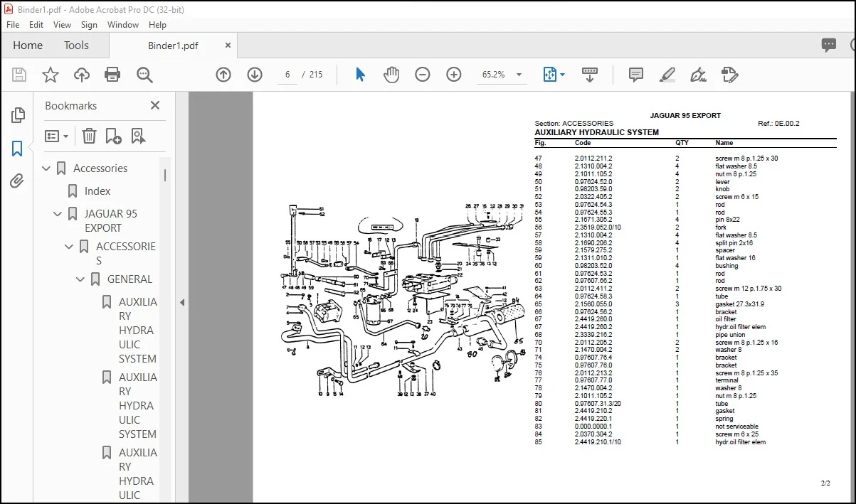
Task: Collapse the navigation pane with the triangle handle
Action: [181, 302]
